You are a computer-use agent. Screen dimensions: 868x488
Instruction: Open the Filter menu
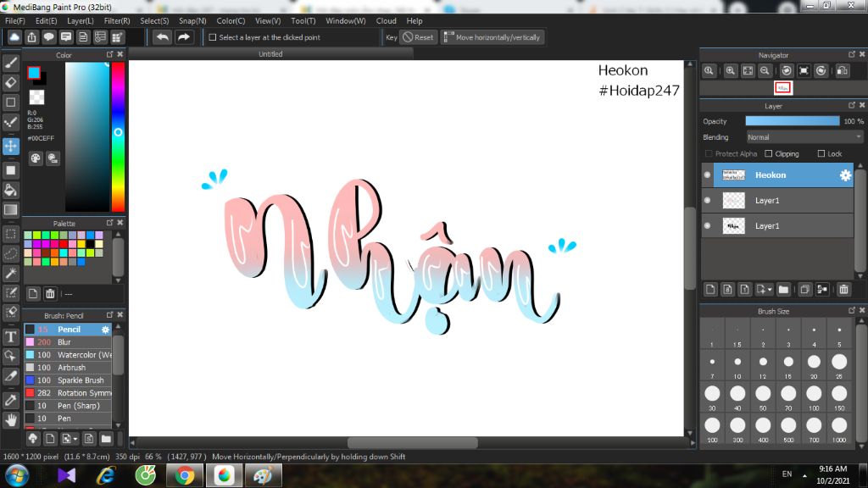[117, 21]
